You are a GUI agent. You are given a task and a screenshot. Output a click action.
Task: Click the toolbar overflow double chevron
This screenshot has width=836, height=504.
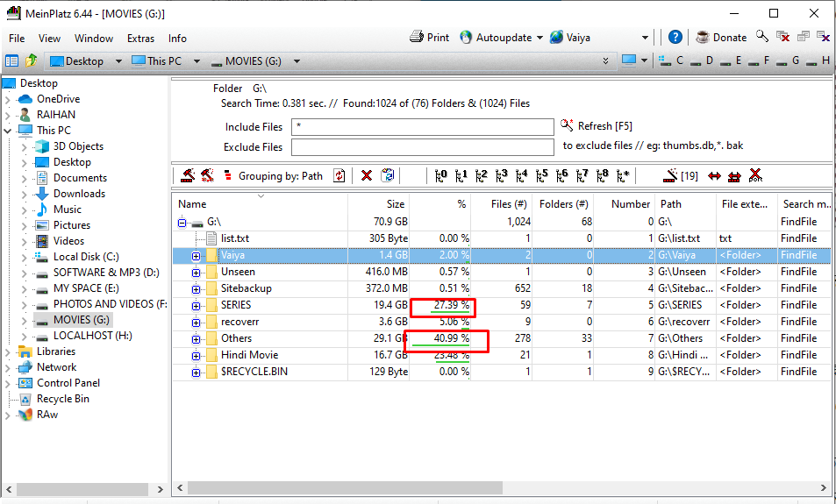click(605, 60)
